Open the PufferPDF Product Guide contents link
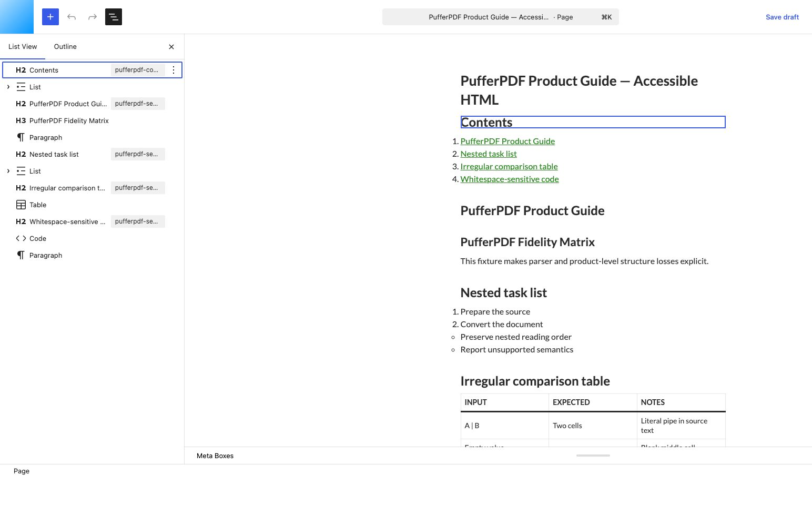 (x=507, y=141)
